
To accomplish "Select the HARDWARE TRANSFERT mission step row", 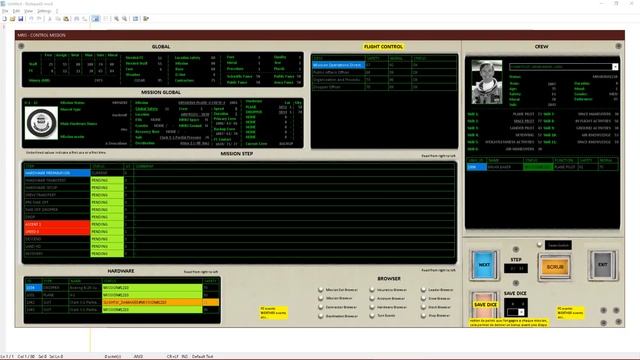I will [x=240, y=180].
